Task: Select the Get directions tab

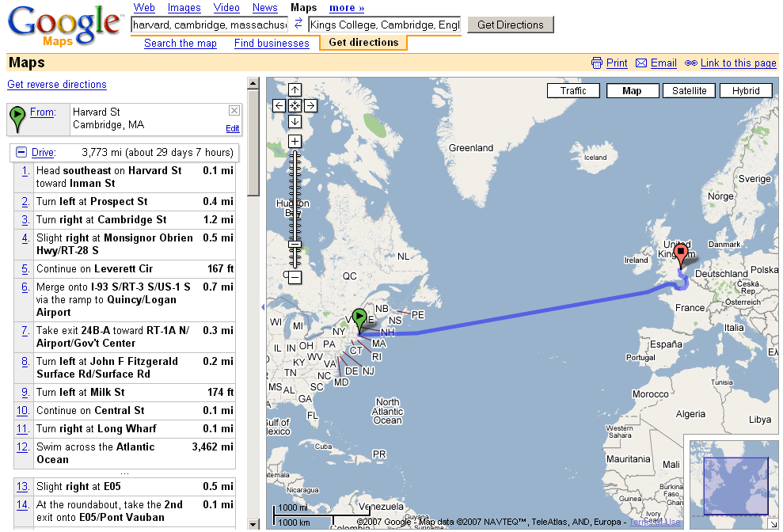Action: [x=363, y=43]
